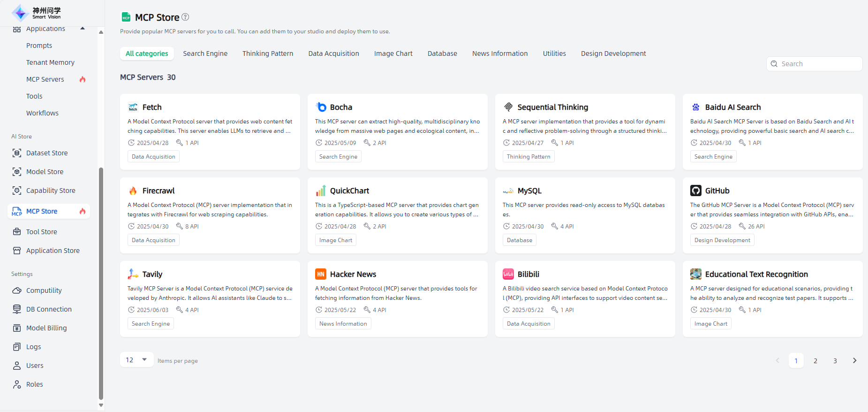Viewport: 868px width, 412px height.
Task: Switch to the Image Chart category tab
Action: point(393,53)
